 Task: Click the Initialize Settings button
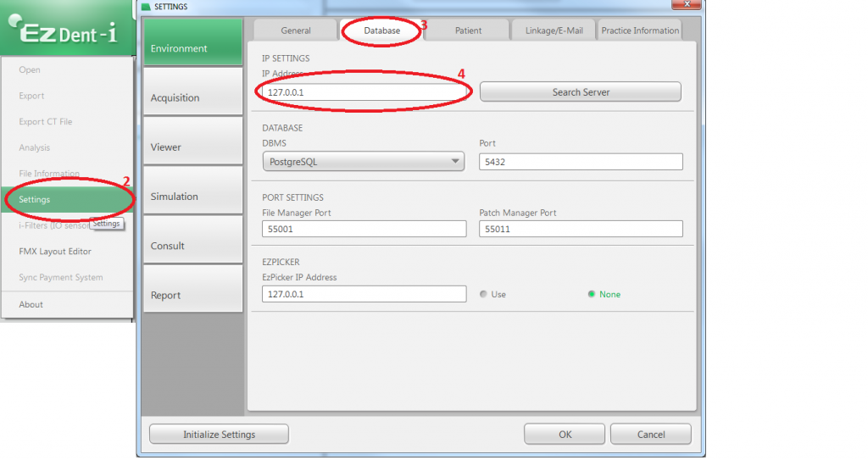pos(220,434)
